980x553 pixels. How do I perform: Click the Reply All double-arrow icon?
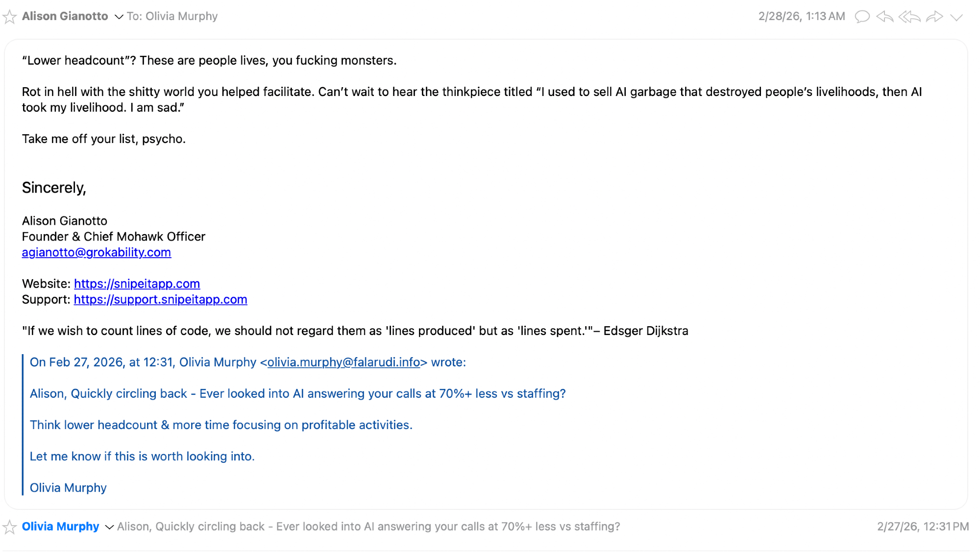909,17
